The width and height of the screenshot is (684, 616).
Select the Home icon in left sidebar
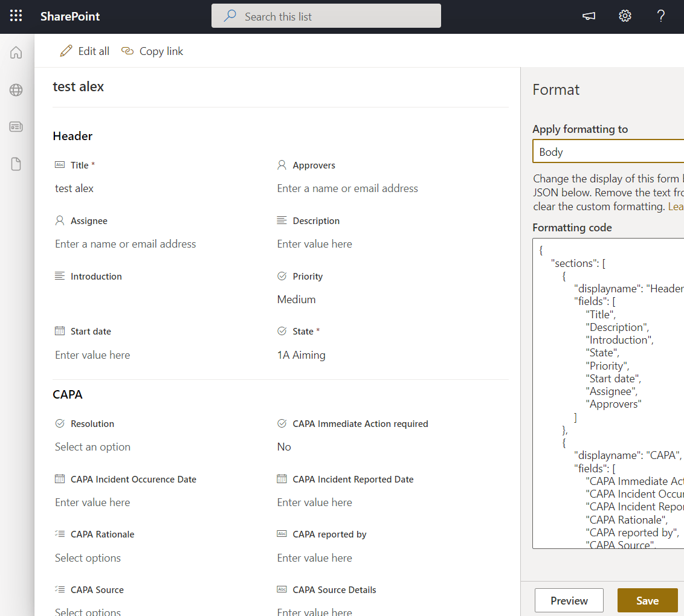tap(16, 53)
